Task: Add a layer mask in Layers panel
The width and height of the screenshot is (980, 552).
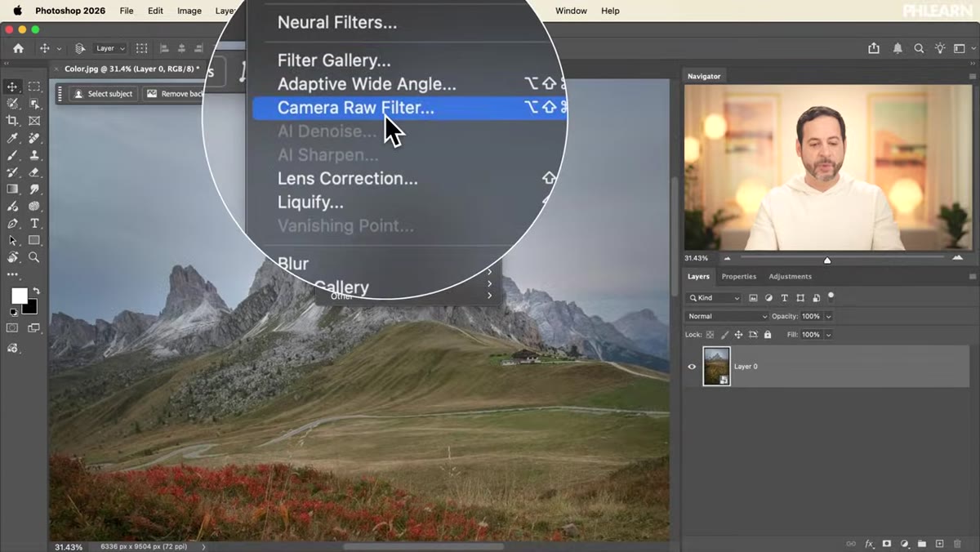Action: (887, 544)
